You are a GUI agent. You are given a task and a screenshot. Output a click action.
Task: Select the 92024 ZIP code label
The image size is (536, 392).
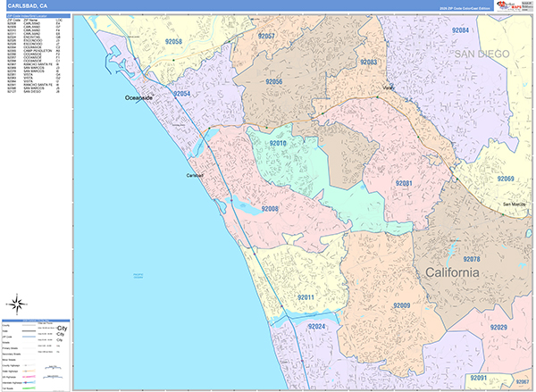[317, 327]
